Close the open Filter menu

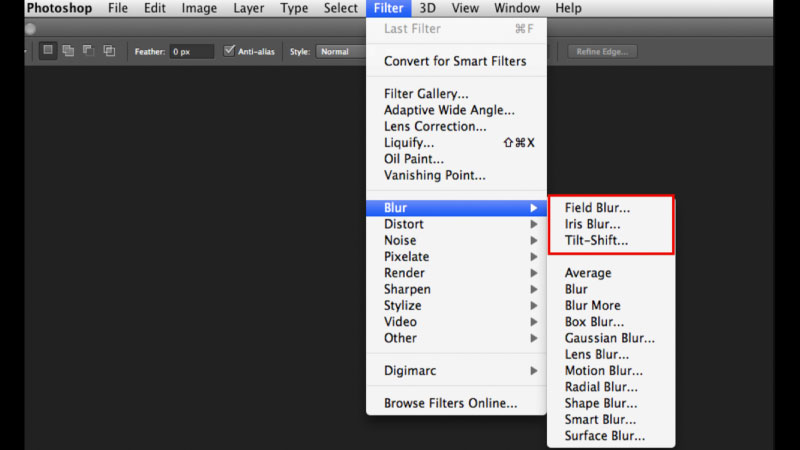pos(388,8)
